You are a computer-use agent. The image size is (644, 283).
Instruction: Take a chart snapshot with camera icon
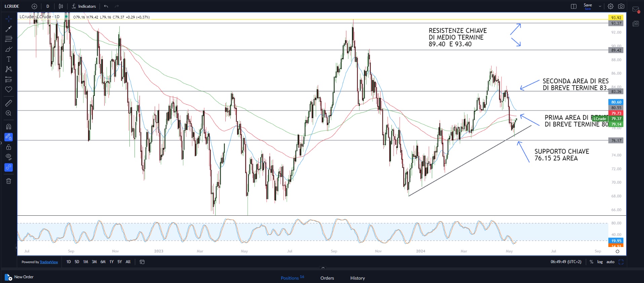621,6
